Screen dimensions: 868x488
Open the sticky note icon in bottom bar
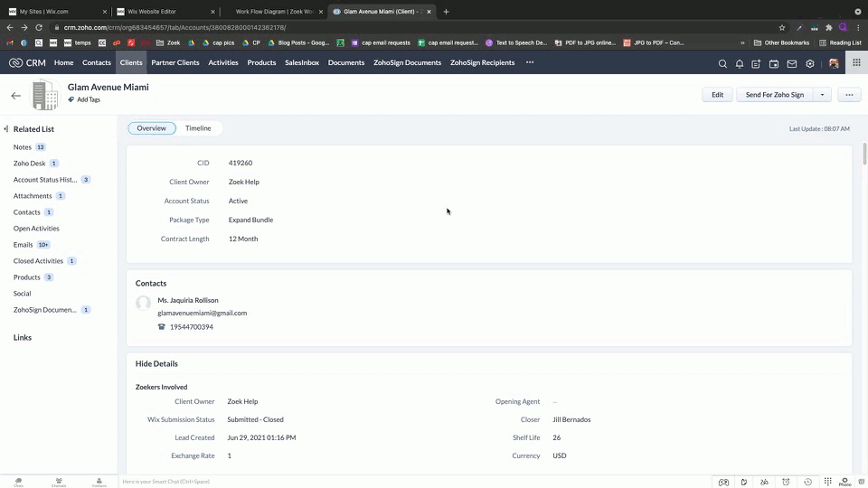point(744,482)
